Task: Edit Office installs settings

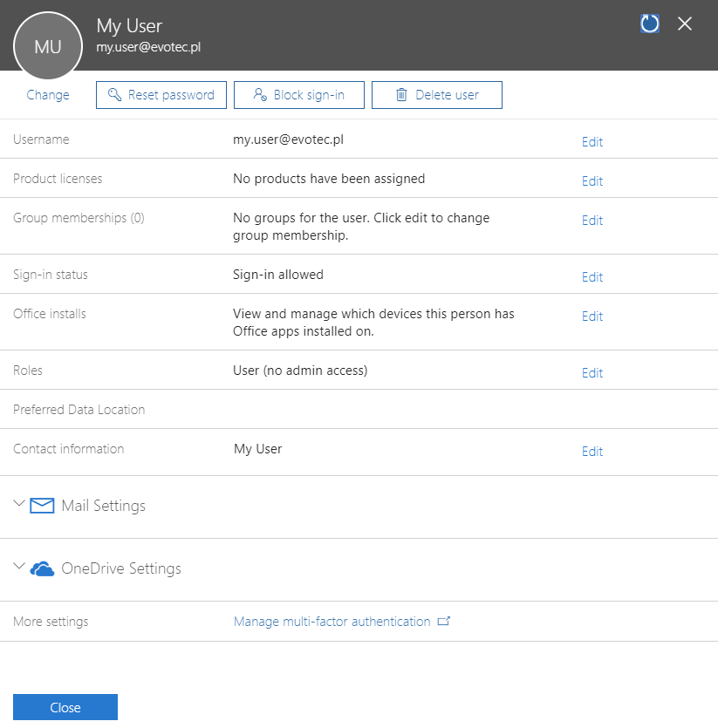Action: coord(591,316)
